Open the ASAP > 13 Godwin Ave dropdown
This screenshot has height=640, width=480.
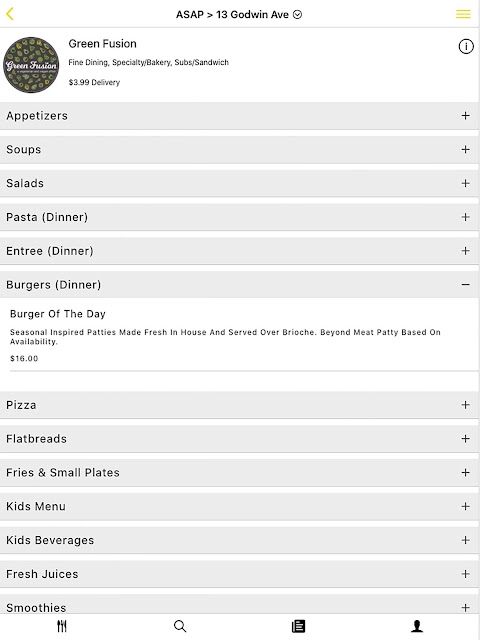click(x=239, y=15)
